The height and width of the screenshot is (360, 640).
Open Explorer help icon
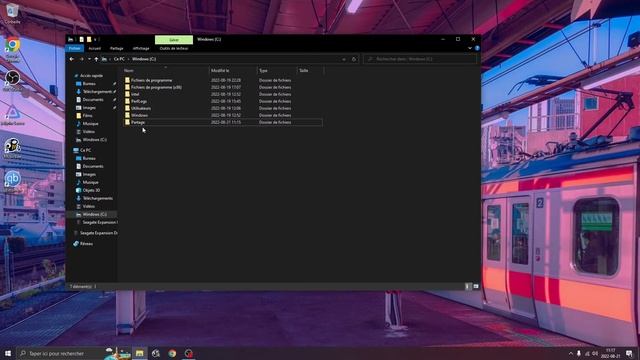477,48
